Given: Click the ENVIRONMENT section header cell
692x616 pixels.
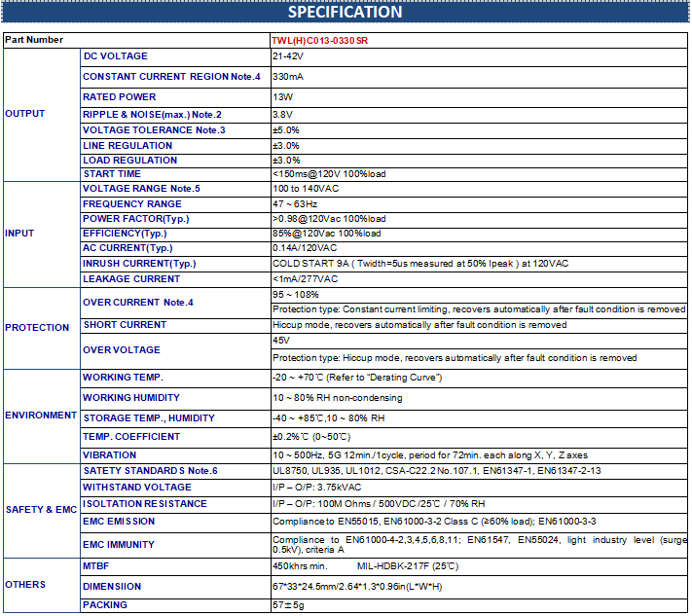Looking at the screenshot, I should (x=41, y=416).
